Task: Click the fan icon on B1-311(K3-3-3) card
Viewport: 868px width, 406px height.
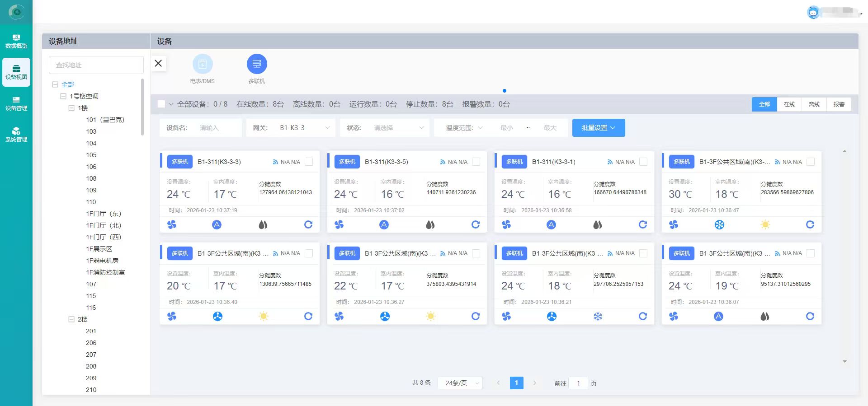Action: 172,224
